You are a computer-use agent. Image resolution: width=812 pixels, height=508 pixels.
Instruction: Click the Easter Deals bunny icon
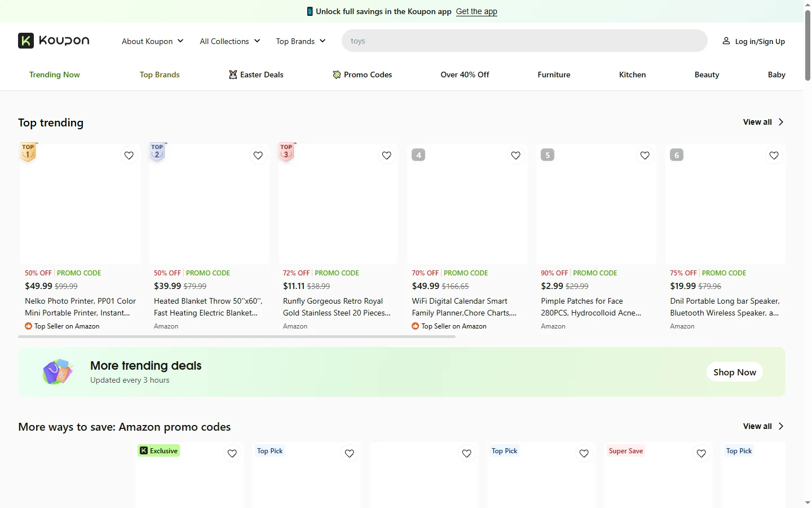tap(233, 75)
